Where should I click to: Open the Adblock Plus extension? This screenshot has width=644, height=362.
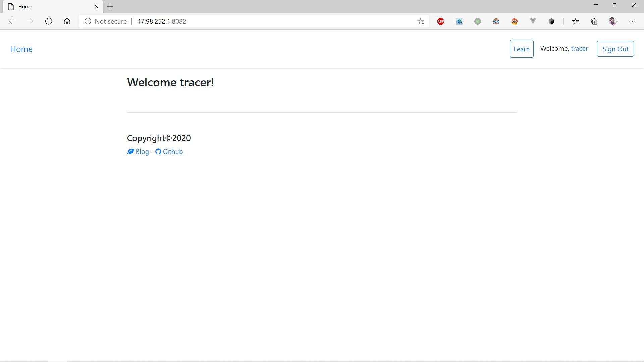pos(441,21)
